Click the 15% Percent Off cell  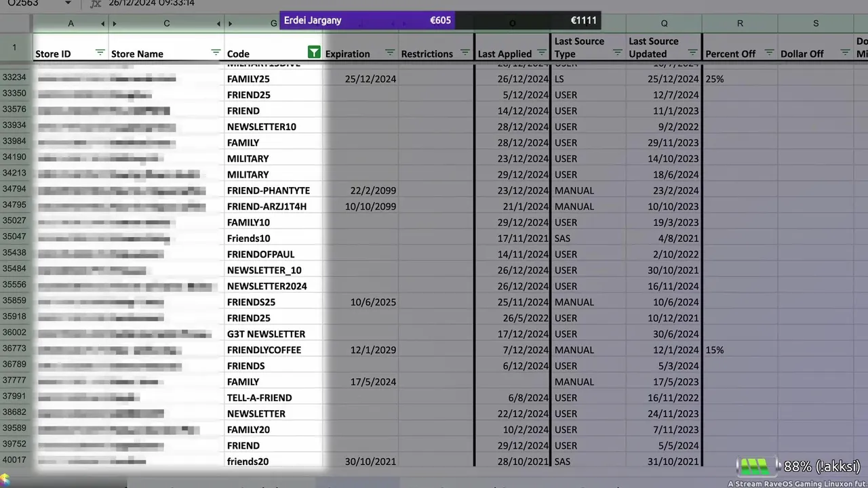[740, 350]
